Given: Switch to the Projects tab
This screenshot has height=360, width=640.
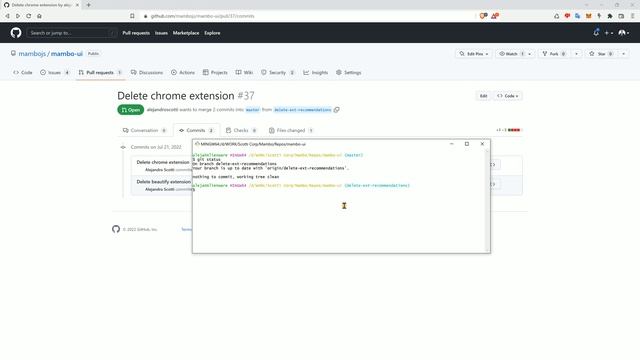Looking at the screenshot, I should coord(215,72).
